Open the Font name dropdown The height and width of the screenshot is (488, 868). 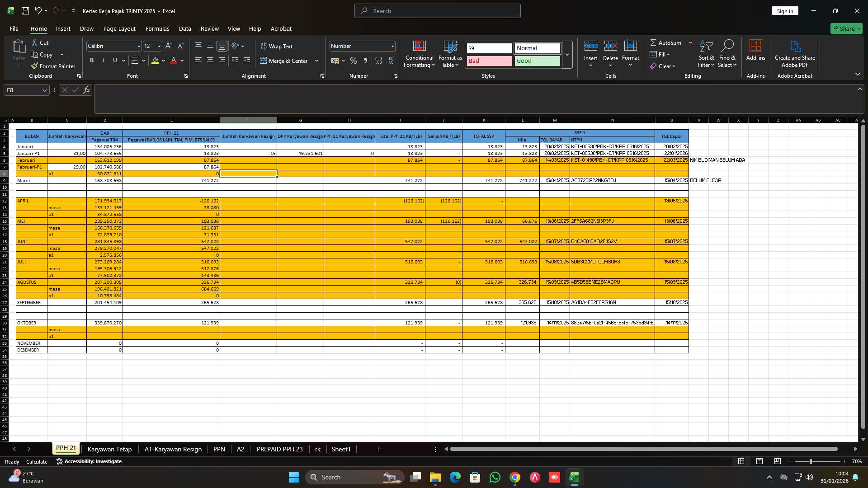138,46
